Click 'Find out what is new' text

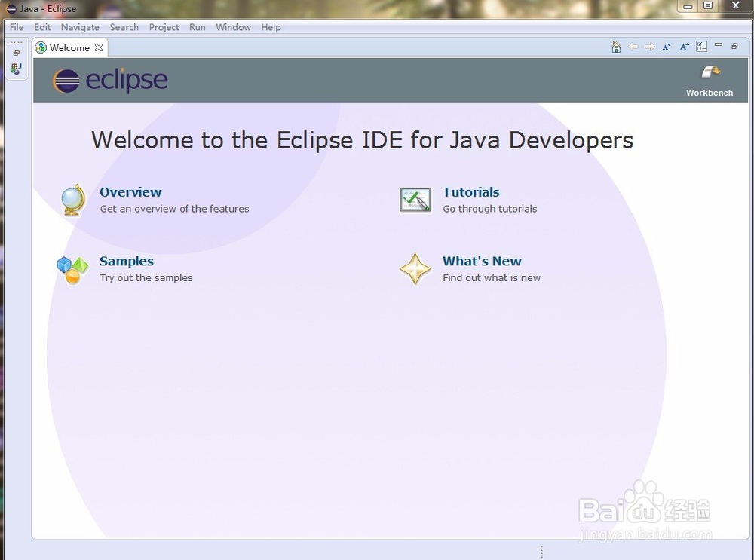(x=492, y=278)
